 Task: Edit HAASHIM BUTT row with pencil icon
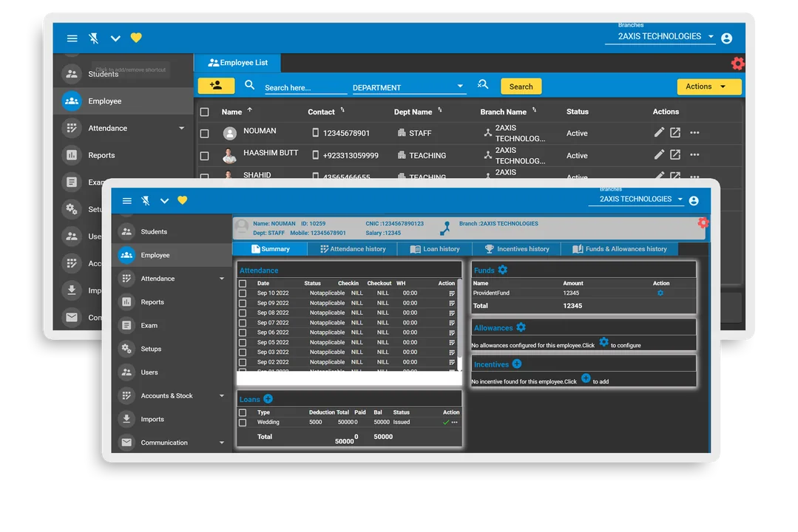click(x=658, y=154)
